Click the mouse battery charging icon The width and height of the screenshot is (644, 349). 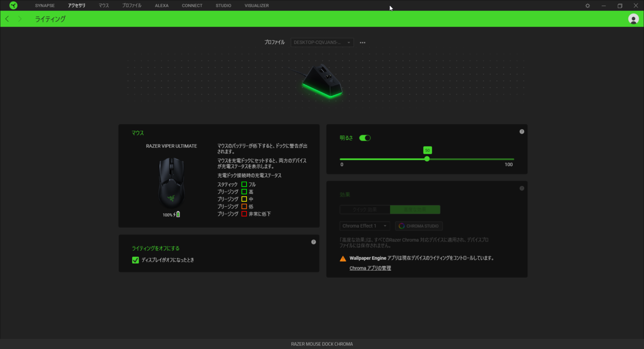(177, 214)
